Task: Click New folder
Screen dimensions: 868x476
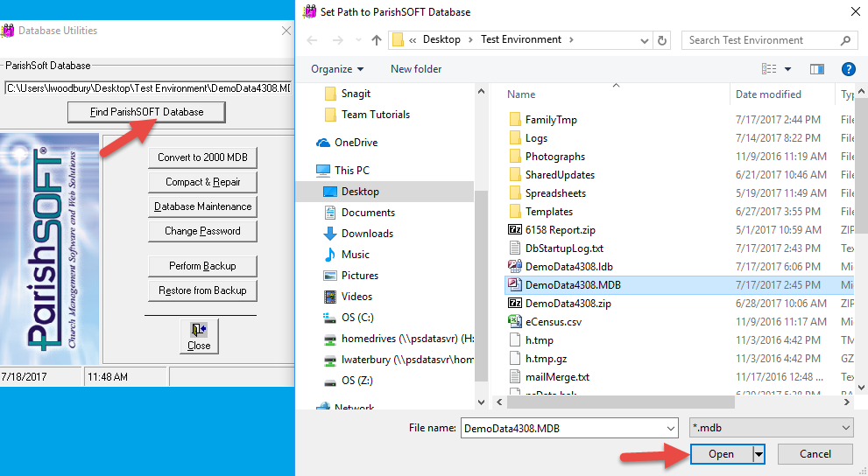Action: point(416,69)
